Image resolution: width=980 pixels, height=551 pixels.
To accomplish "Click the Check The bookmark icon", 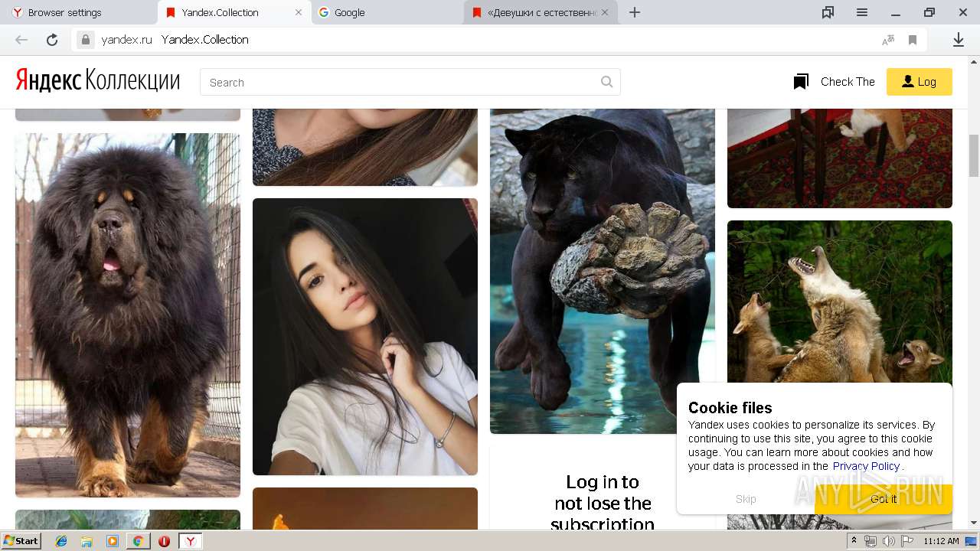I will 801,82.
